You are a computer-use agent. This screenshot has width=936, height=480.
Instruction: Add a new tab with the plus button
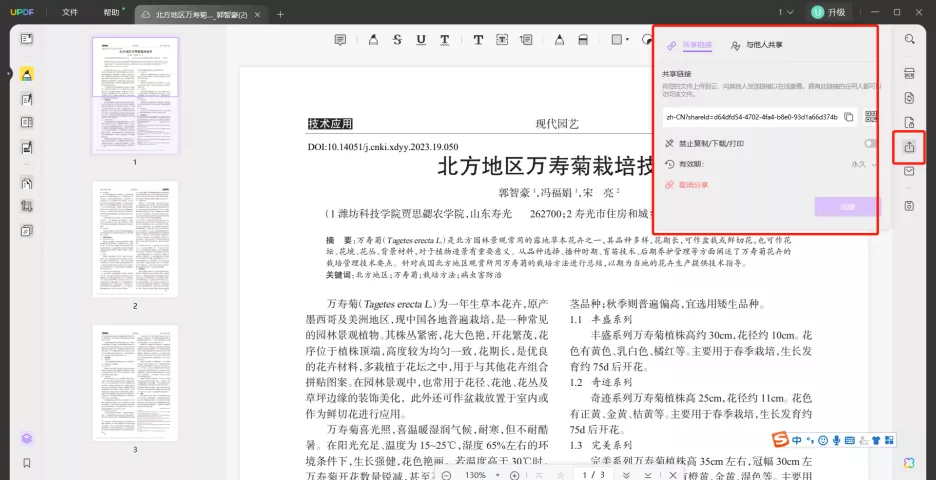[280, 14]
